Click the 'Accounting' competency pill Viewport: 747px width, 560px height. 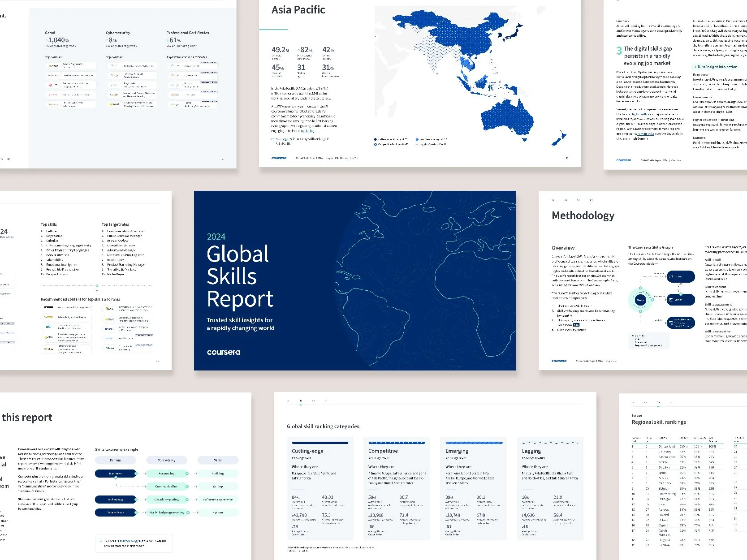point(167,474)
